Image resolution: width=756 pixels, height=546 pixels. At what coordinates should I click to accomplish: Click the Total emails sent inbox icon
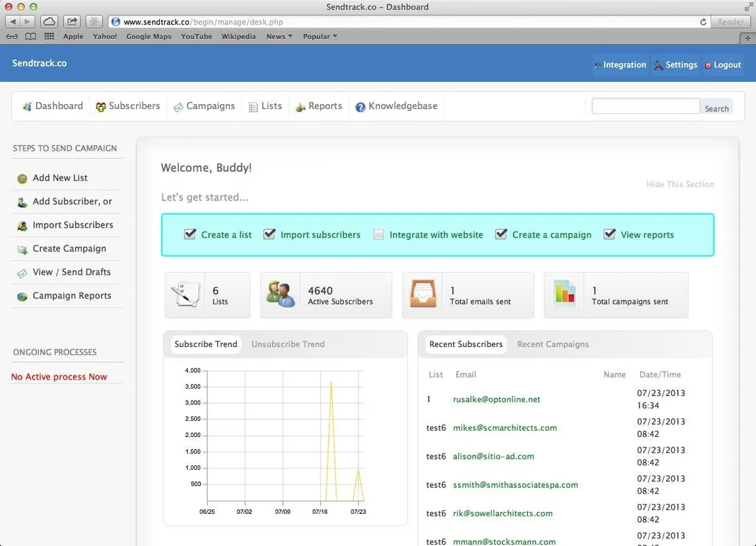422,295
